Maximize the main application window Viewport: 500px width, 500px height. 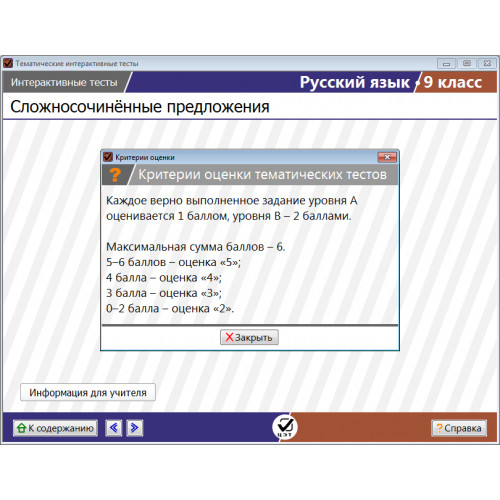click(467, 63)
